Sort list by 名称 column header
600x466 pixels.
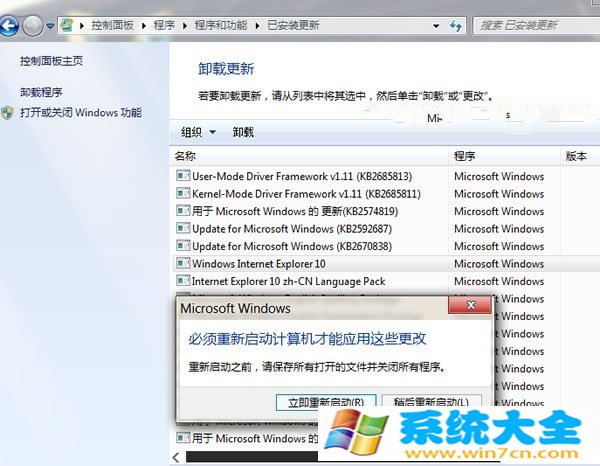click(309, 156)
